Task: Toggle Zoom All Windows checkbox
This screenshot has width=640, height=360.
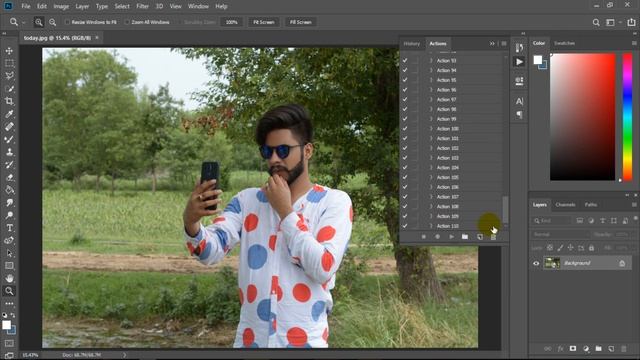Action: click(x=127, y=22)
